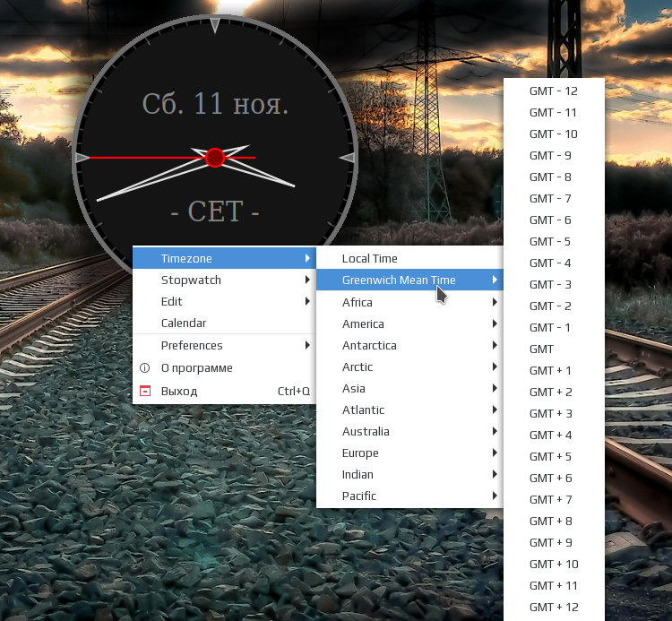This screenshot has height=621, width=672.
Task: Set timezone to GMT + 6
Action: [x=554, y=478]
